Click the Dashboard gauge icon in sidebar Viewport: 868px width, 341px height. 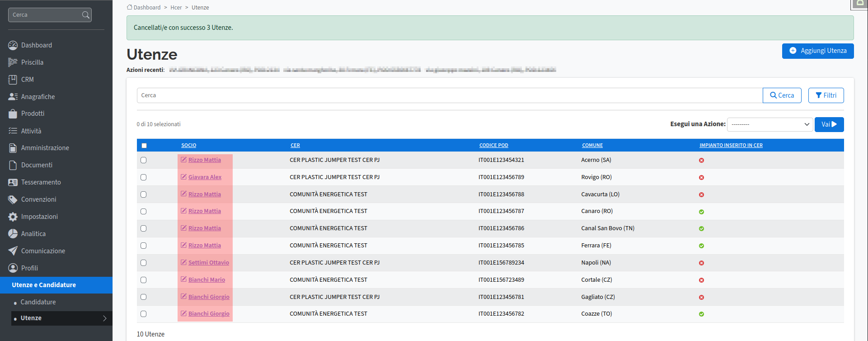[x=13, y=45]
